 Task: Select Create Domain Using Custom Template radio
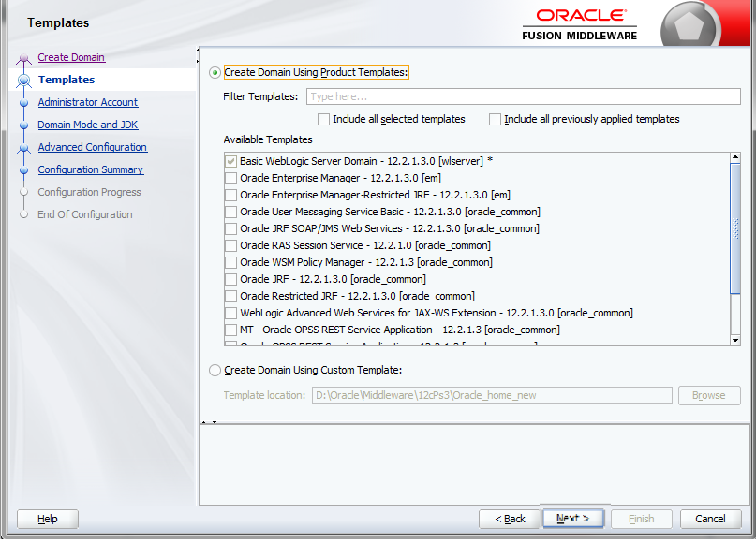(215, 371)
